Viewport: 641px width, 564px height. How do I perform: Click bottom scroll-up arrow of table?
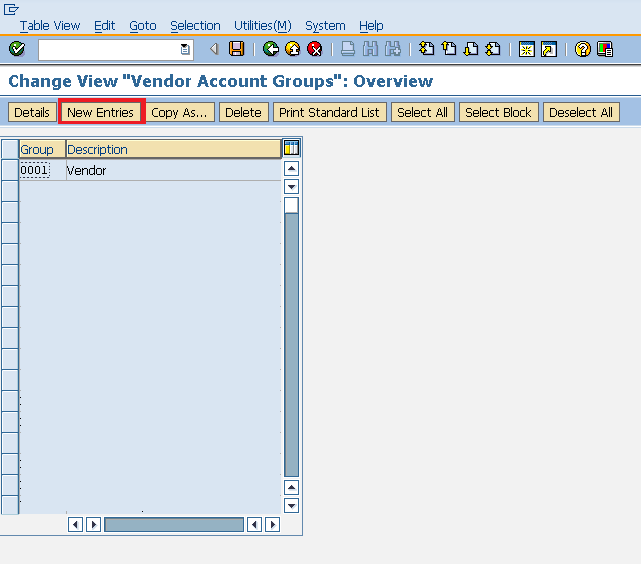pyautogui.click(x=291, y=487)
